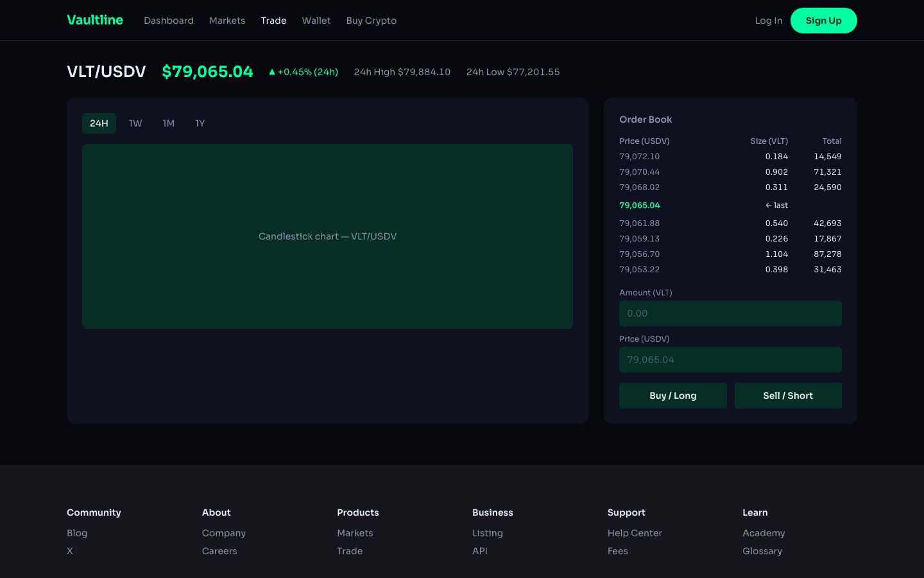The width and height of the screenshot is (924, 578).
Task: Open the Dashboard nav item
Action: point(169,21)
